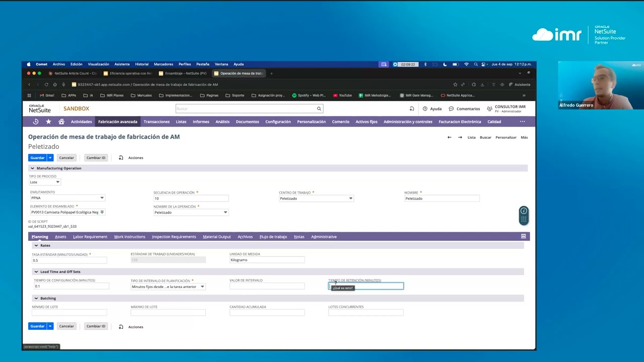Collapse the Lead Time and Off Sets section
The image size is (644, 362).
coord(36,272)
